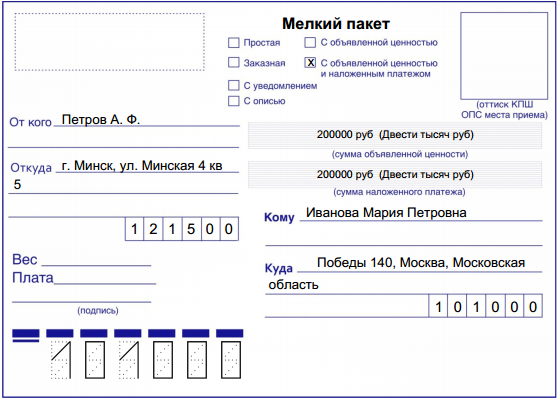Tick the С уведомлением checkbox
The height and width of the screenshot is (399, 557).
[233, 85]
